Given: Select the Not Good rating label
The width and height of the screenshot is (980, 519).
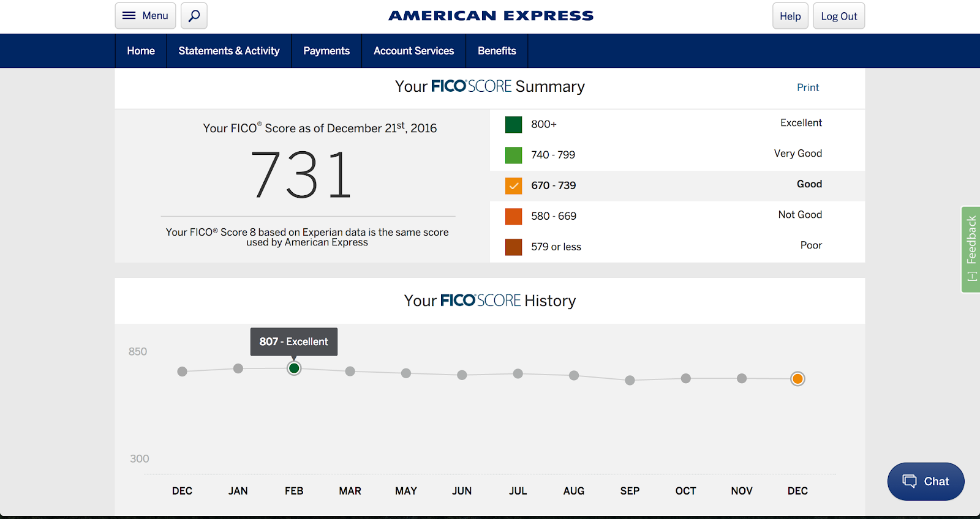Looking at the screenshot, I should click(x=800, y=215).
